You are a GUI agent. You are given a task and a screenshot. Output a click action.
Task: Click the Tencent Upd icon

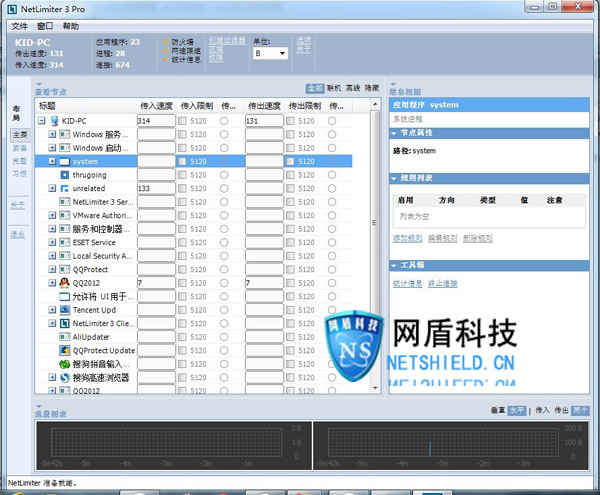[x=65, y=310]
